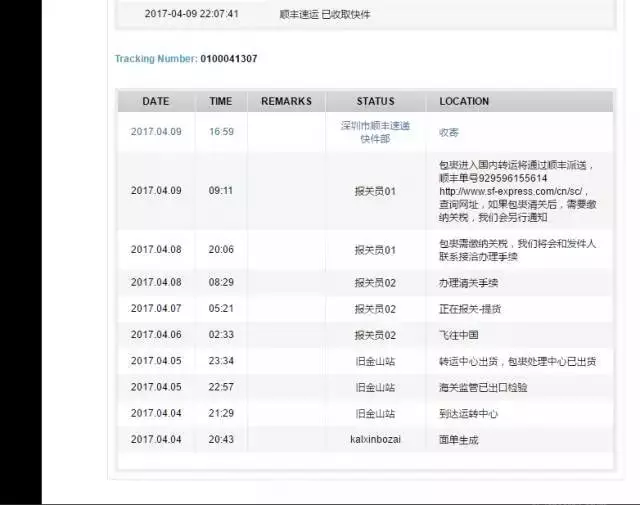640x505 pixels.
Task: Click 报关员01 in the 09:11 row
Action: (376, 191)
